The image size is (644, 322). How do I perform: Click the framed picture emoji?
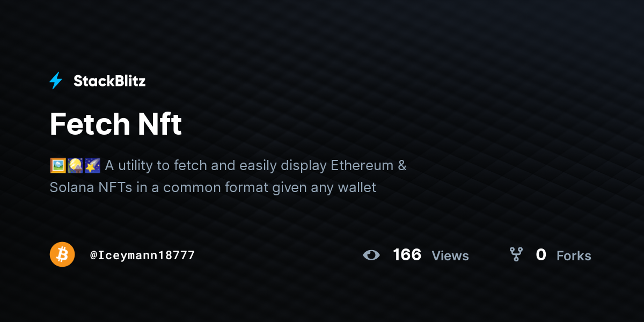coord(58,165)
